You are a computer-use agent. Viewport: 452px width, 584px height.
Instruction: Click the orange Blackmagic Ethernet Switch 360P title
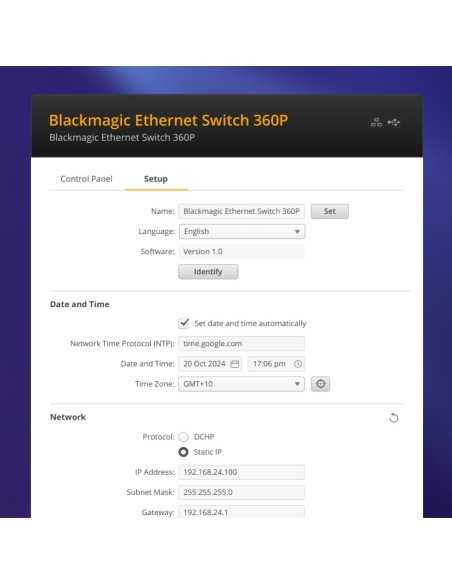[x=168, y=120]
